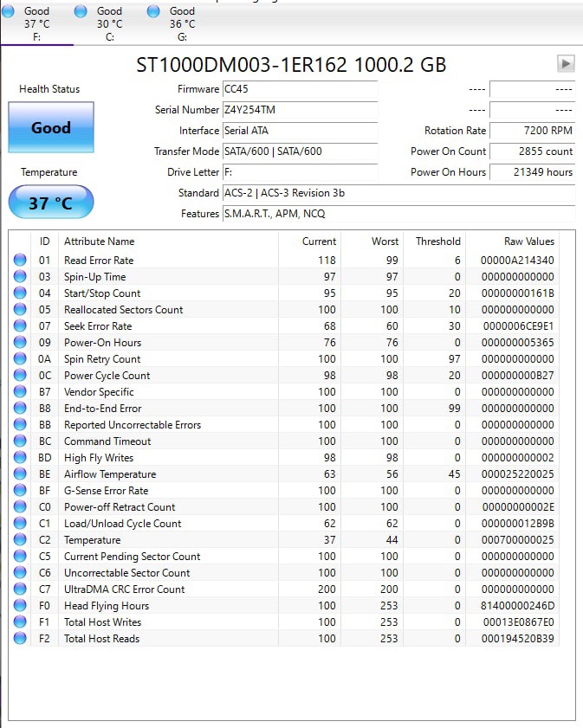Click the Threshold column header
583x728 pixels.
point(434,242)
